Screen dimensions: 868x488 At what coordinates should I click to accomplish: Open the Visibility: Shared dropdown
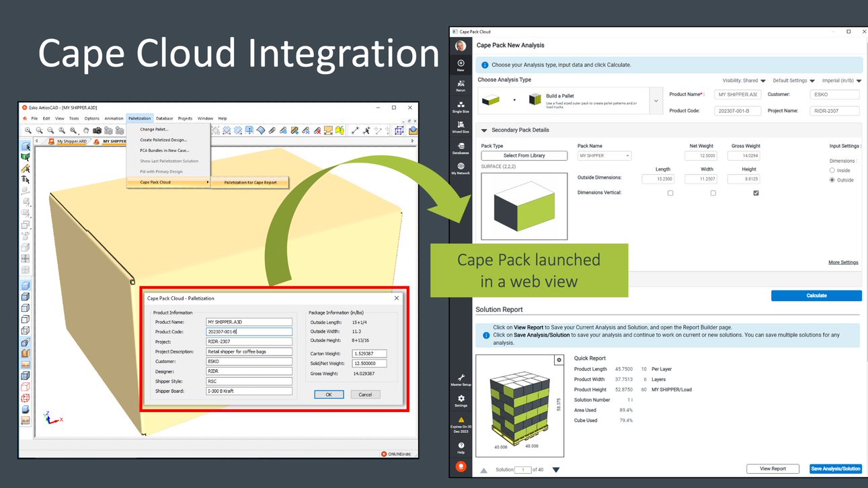pos(744,81)
